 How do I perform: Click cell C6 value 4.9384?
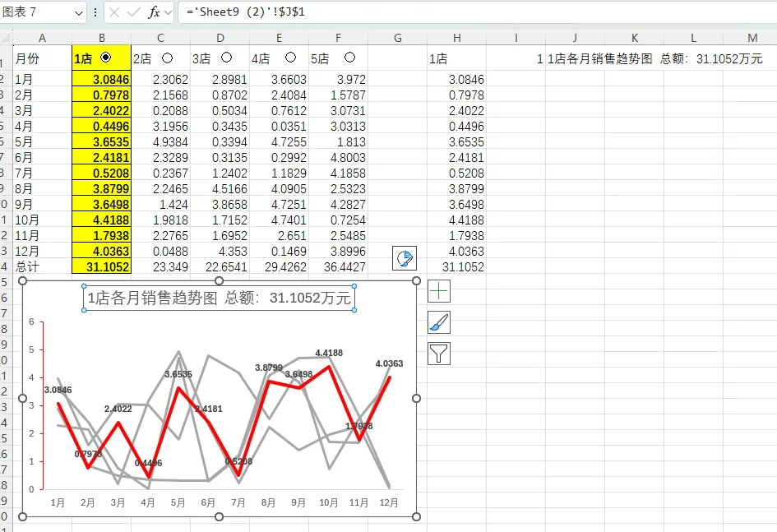pyautogui.click(x=160, y=141)
